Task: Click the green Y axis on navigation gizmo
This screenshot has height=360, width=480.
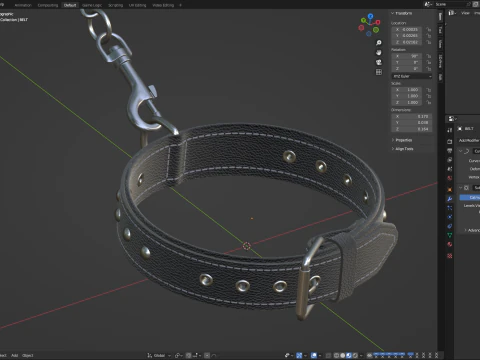Action: pyautogui.click(x=364, y=21)
